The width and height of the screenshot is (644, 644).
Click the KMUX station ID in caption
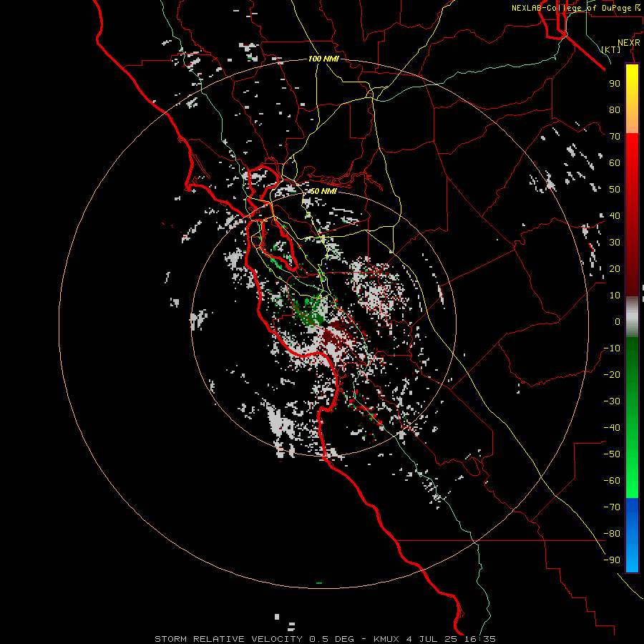pyautogui.click(x=386, y=639)
